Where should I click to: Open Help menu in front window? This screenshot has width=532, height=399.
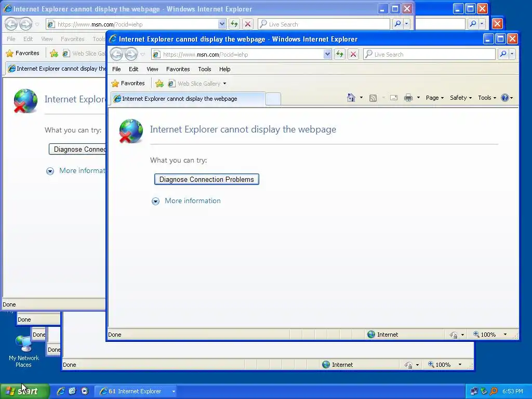pyautogui.click(x=224, y=69)
